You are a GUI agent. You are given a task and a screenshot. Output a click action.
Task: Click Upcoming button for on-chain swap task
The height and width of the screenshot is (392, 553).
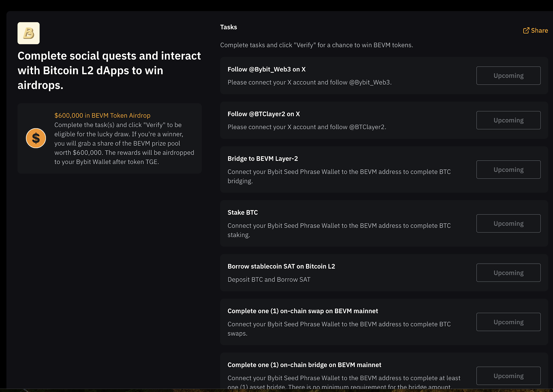(x=508, y=322)
